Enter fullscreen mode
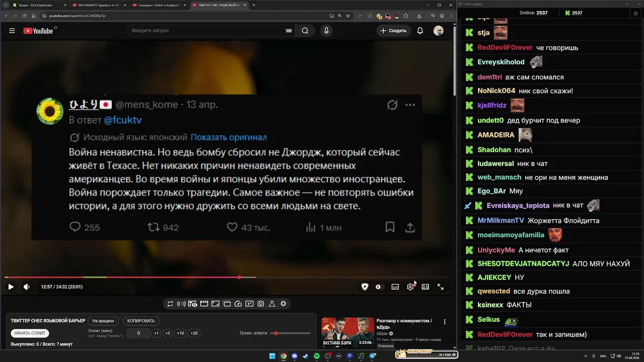644x362 pixels. click(x=440, y=287)
